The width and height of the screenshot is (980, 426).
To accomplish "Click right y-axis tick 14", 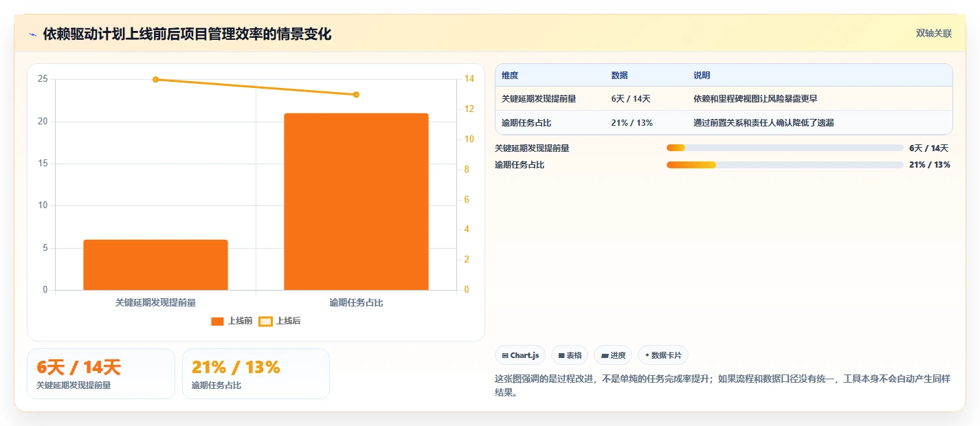I will 469,79.
